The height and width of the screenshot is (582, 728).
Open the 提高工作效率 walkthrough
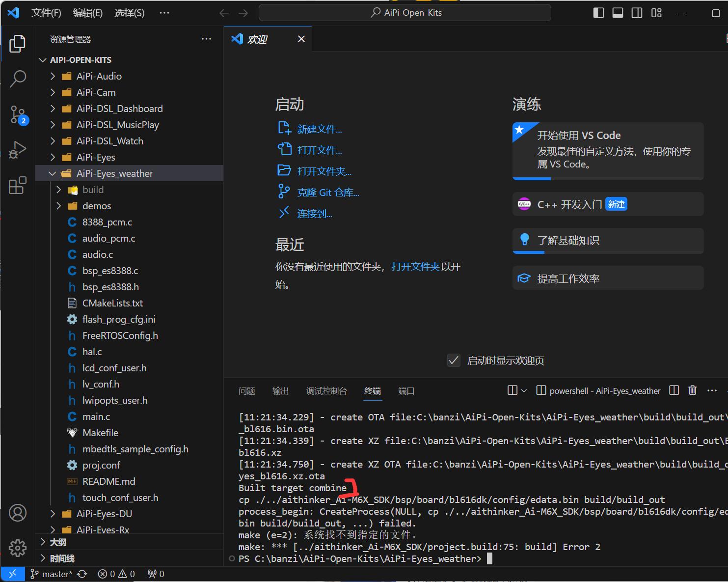point(608,278)
